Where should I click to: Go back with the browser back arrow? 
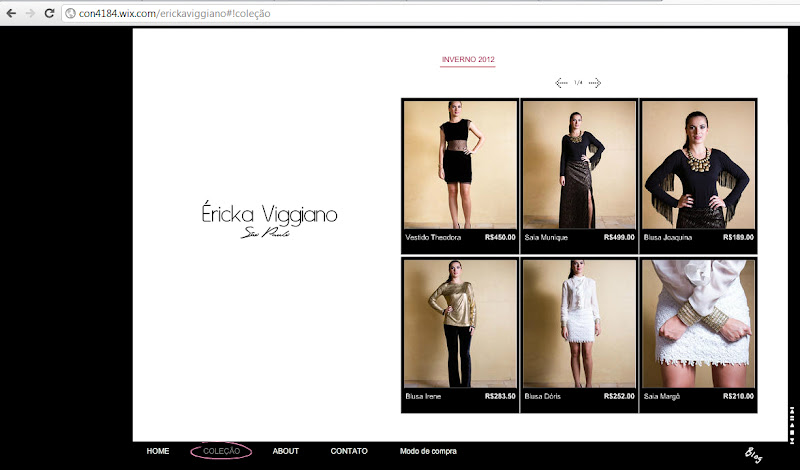point(11,13)
